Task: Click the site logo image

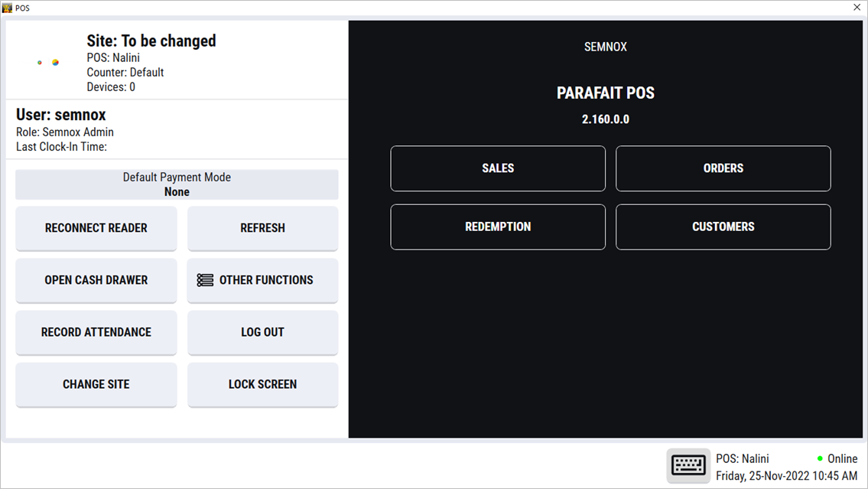Action: [48, 63]
